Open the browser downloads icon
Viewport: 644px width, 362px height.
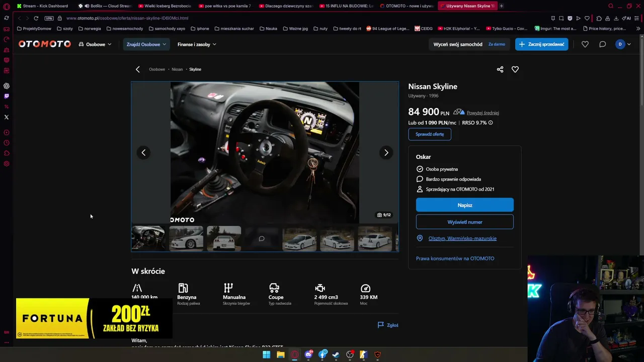tap(616, 18)
